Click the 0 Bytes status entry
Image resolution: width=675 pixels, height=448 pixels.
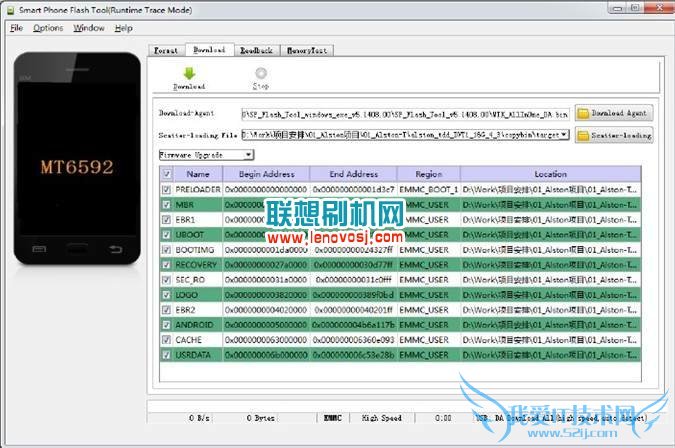pyautogui.click(x=260, y=418)
